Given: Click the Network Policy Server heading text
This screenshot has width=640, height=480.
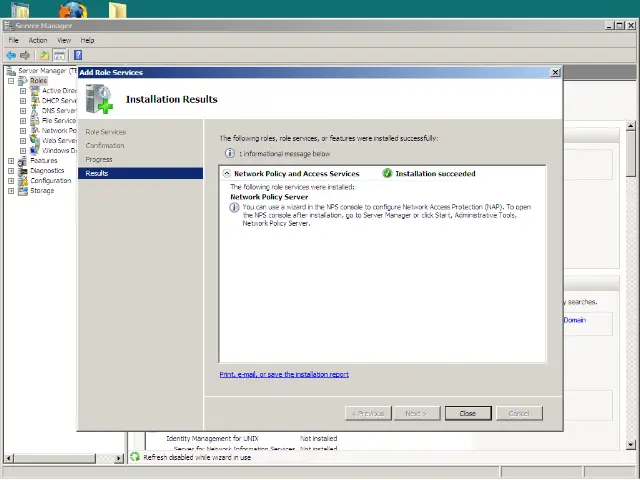Looking at the screenshot, I should pos(269,197).
